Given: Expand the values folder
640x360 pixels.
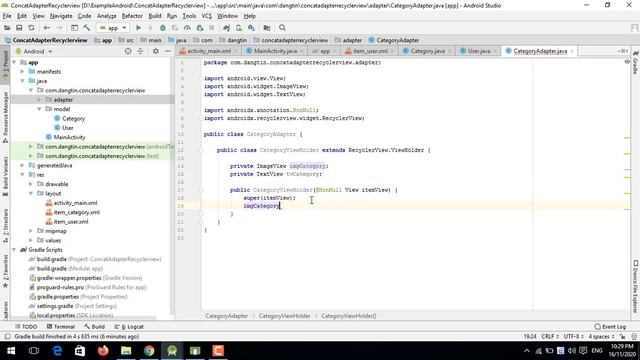Looking at the screenshot, I should coord(31,240).
